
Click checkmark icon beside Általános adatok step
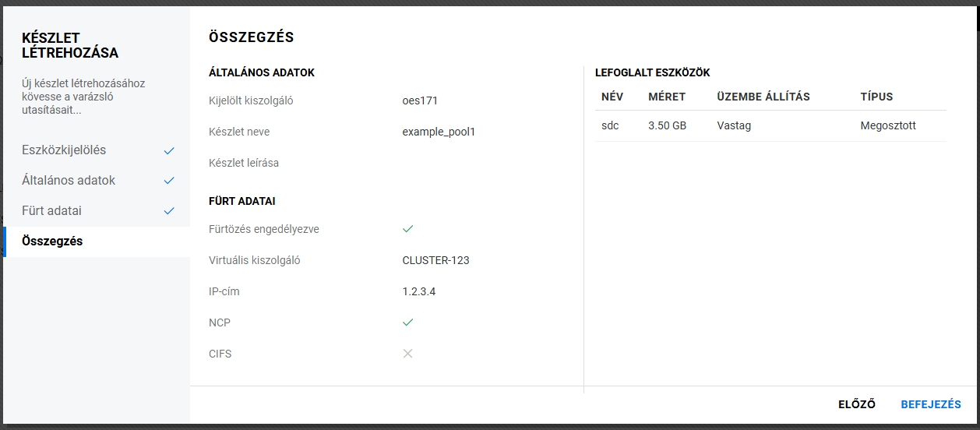169,181
